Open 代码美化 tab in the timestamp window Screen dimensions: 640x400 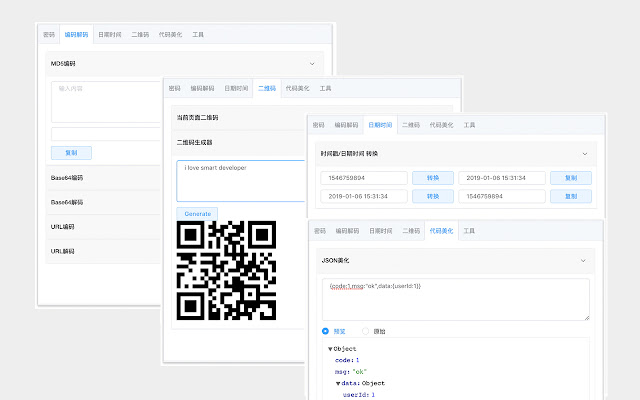[442, 125]
